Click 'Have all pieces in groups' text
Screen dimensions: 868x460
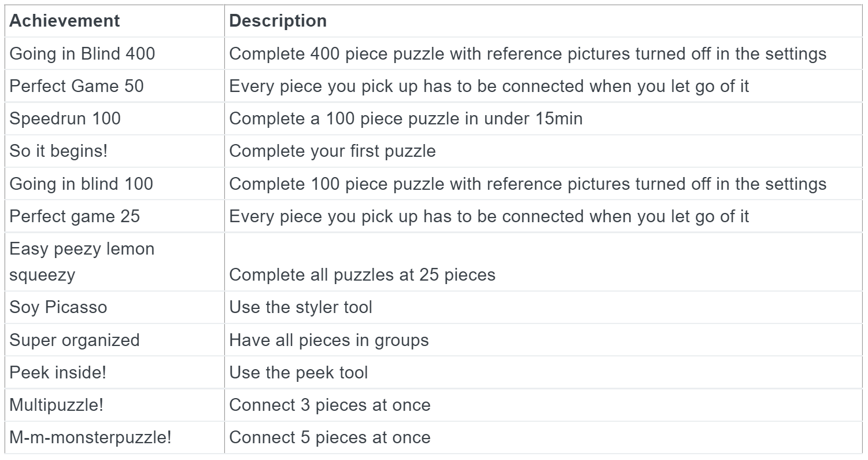coord(329,340)
